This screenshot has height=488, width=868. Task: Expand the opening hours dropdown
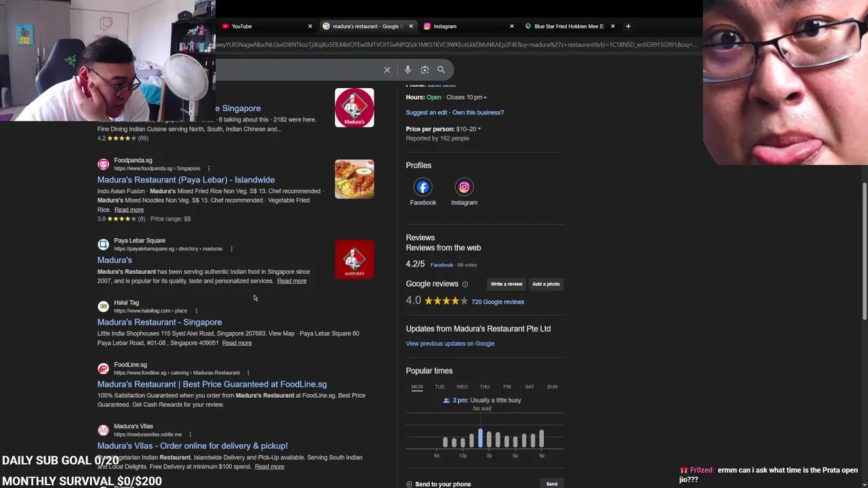pos(485,98)
